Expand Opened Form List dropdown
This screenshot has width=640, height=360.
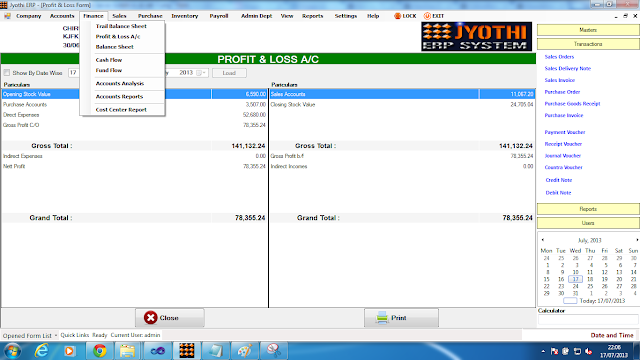pos(56,336)
